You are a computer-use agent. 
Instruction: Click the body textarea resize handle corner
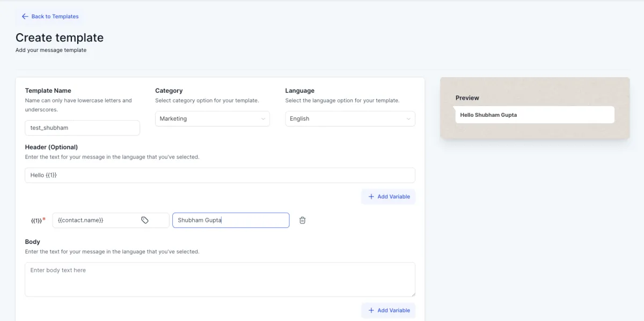(x=413, y=294)
